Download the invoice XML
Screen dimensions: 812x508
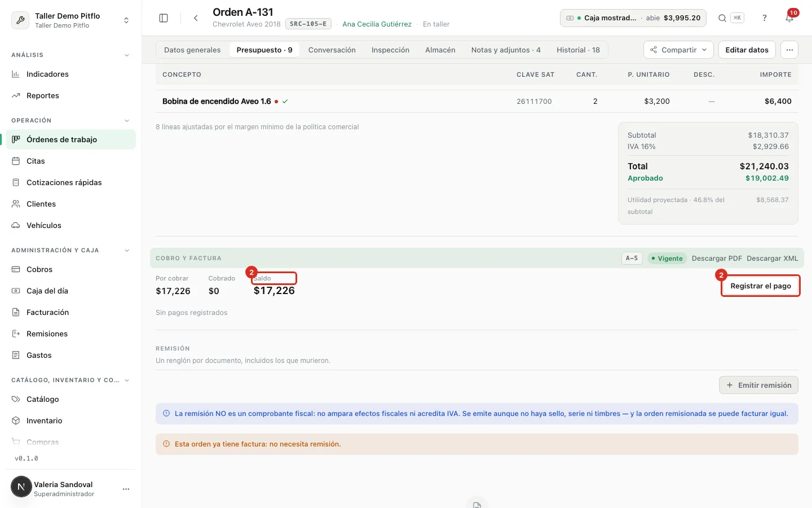773,259
